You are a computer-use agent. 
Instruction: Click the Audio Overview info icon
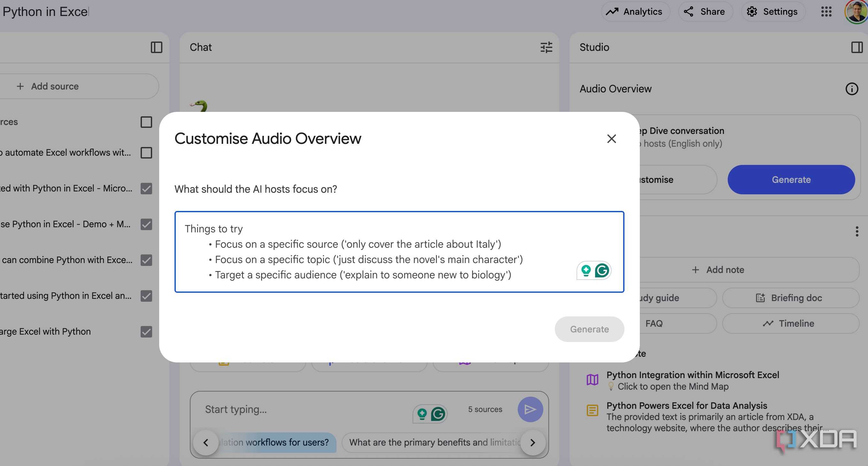click(x=851, y=89)
